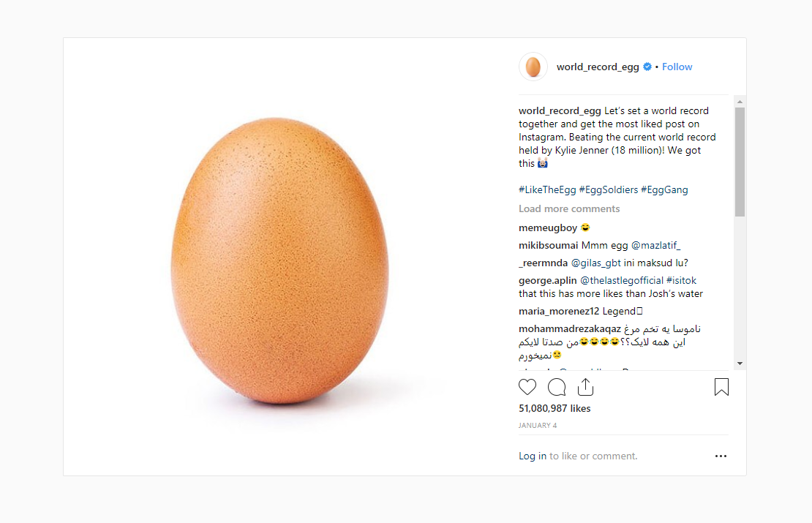Open memeugboy commenter profile
The height and width of the screenshot is (523, 812).
click(x=548, y=228)
